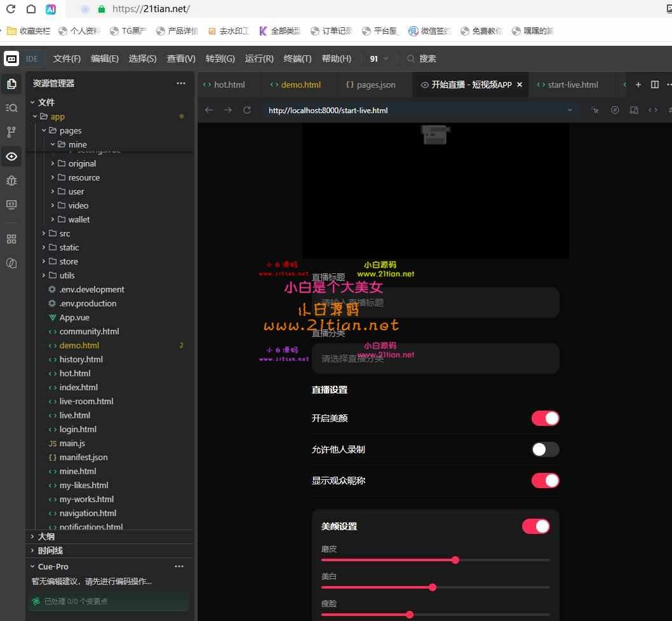Collapse the app folder
The width and height of the screenshot is (672, 621).
[x=35, y=116]
